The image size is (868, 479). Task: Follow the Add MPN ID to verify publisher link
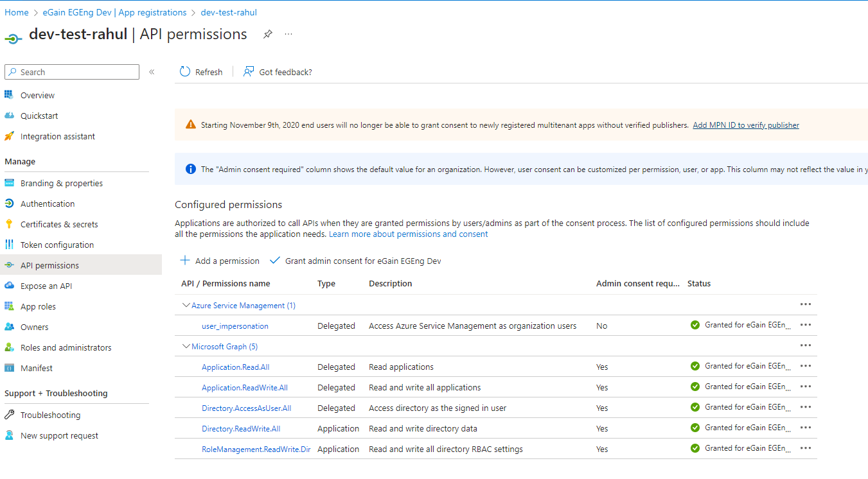[745, 125]
